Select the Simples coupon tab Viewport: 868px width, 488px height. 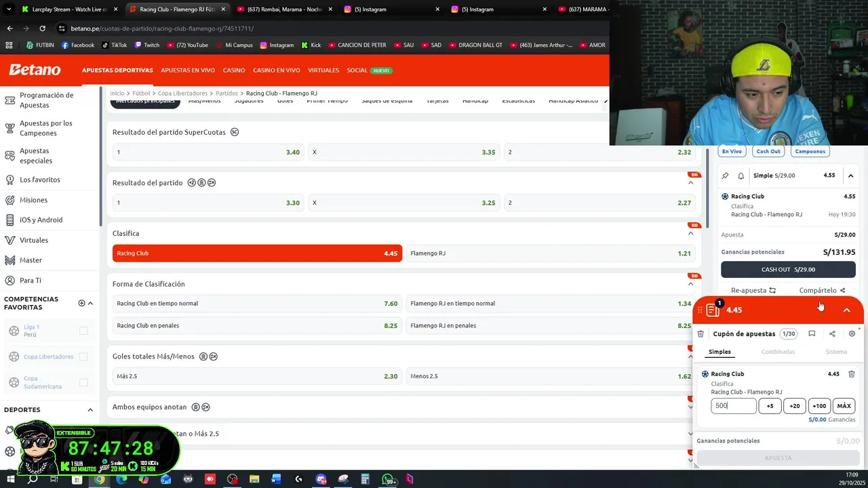tap(719, 352)
